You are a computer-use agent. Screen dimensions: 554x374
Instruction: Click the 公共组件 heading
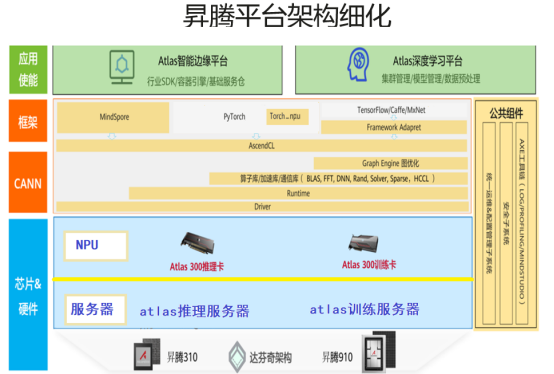[506, 114]
